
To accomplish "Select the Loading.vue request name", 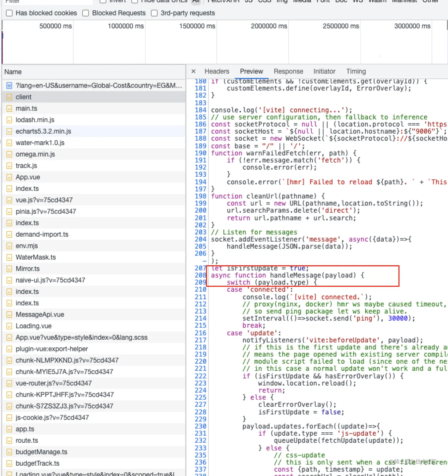I will point(34,326).
